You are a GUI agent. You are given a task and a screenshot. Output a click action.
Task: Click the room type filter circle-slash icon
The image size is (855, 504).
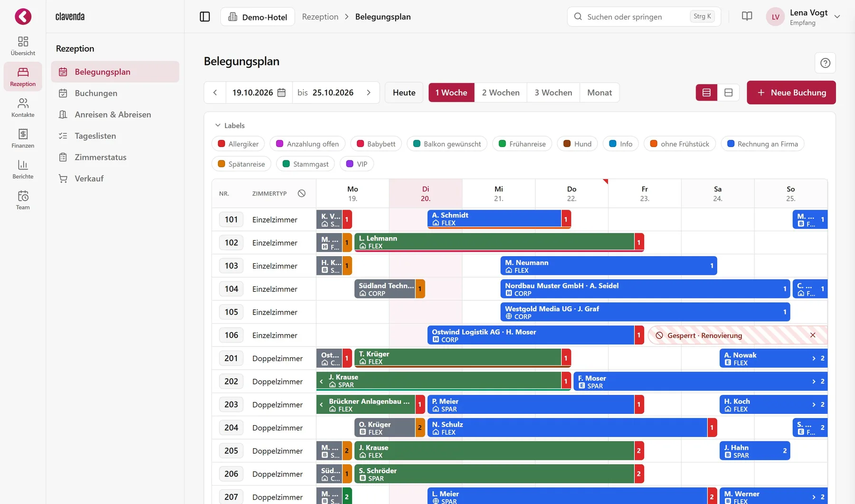[x=302, y=193]
